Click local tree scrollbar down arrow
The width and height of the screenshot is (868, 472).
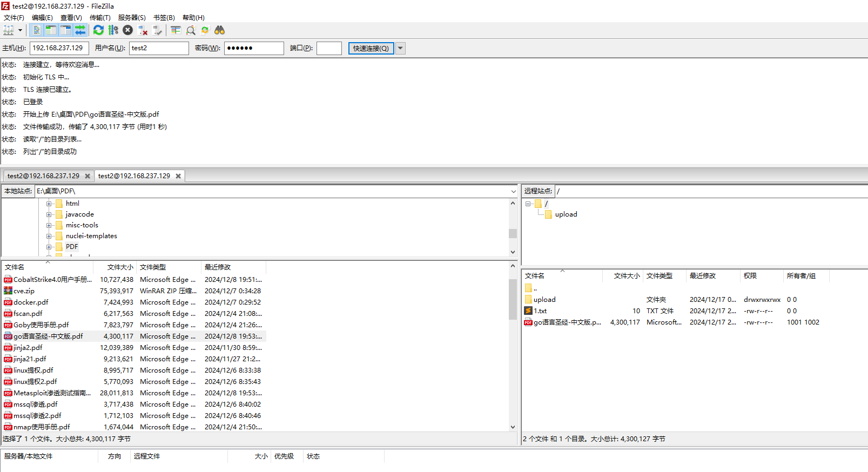pyautogui.click(x=513, y=252)
